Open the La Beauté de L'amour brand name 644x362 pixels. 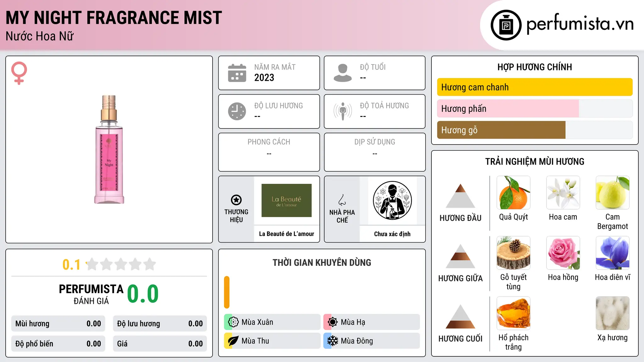coord(286,234)
